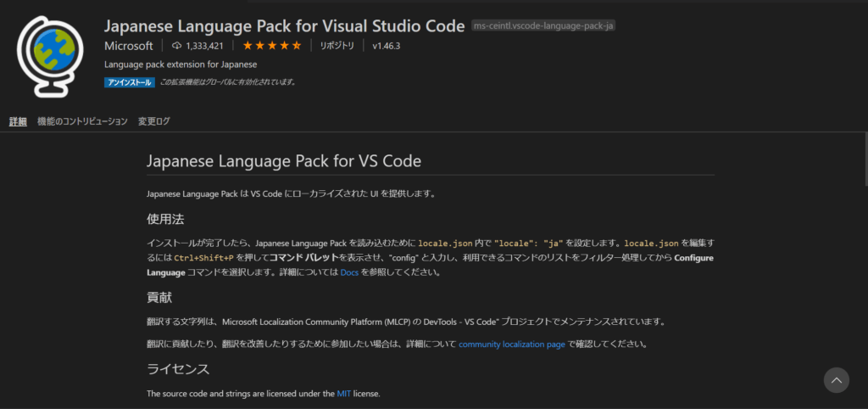Click the 'Japanese Language Pack for VS Code' heading
Screen dimensions: 868x409
click(284, 161)
